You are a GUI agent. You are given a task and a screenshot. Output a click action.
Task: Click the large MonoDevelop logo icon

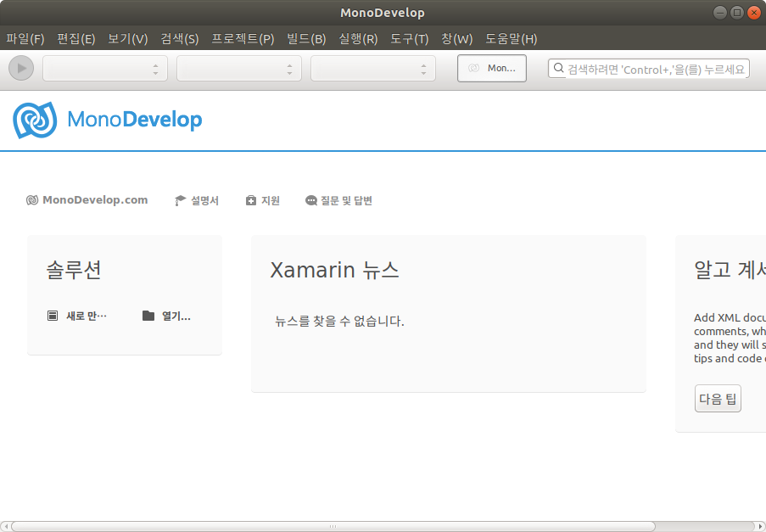[x=35, y=120]
